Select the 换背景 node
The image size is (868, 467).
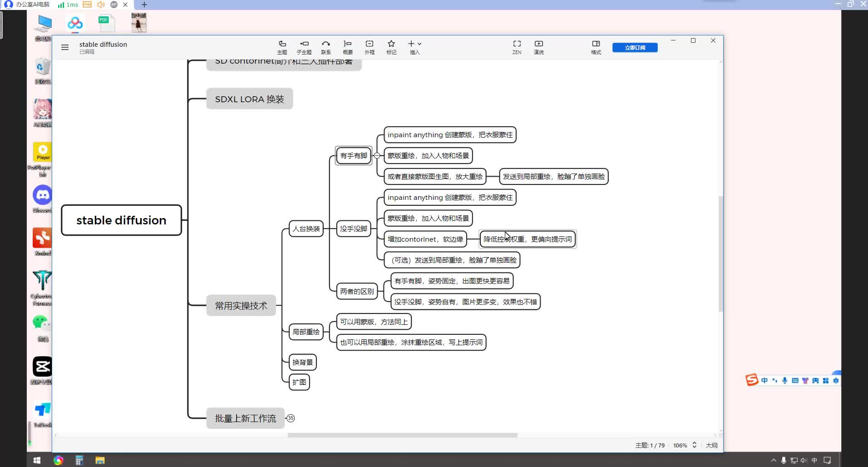tap(303, 362)
